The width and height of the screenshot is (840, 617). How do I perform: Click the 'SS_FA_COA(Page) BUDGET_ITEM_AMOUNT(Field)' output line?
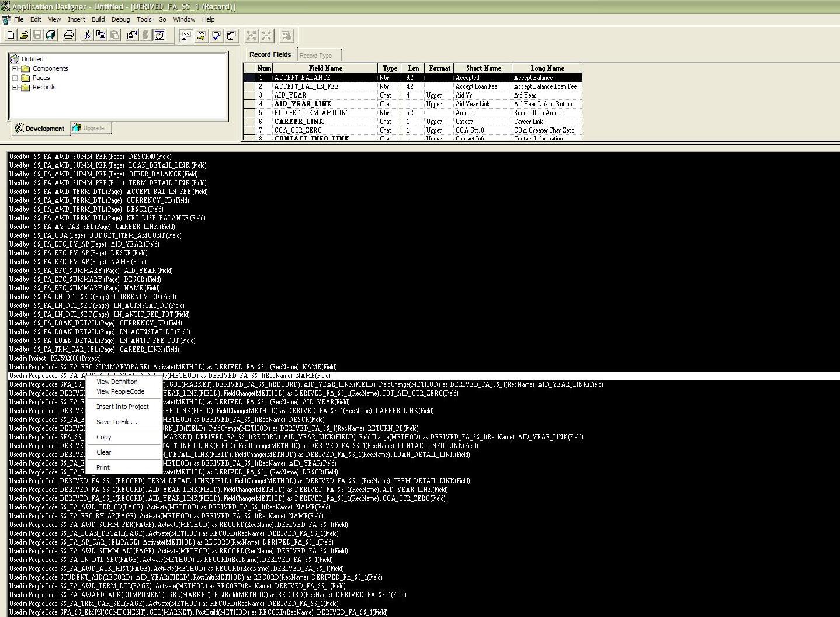(95, 235)
